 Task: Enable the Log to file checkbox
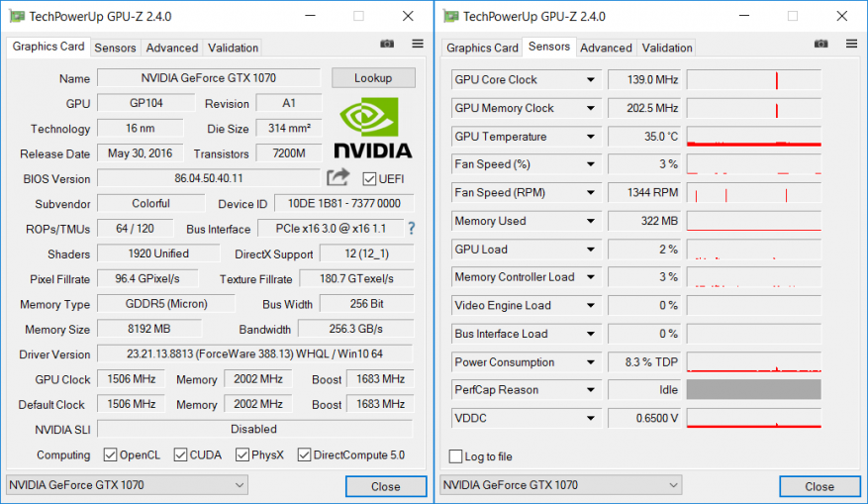[x=456, y=456]
